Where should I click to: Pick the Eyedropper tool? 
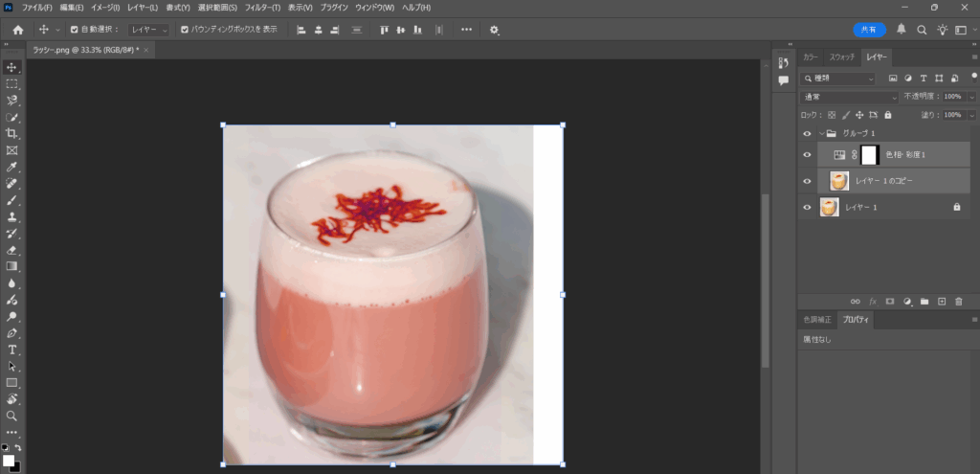click(11, 167)
